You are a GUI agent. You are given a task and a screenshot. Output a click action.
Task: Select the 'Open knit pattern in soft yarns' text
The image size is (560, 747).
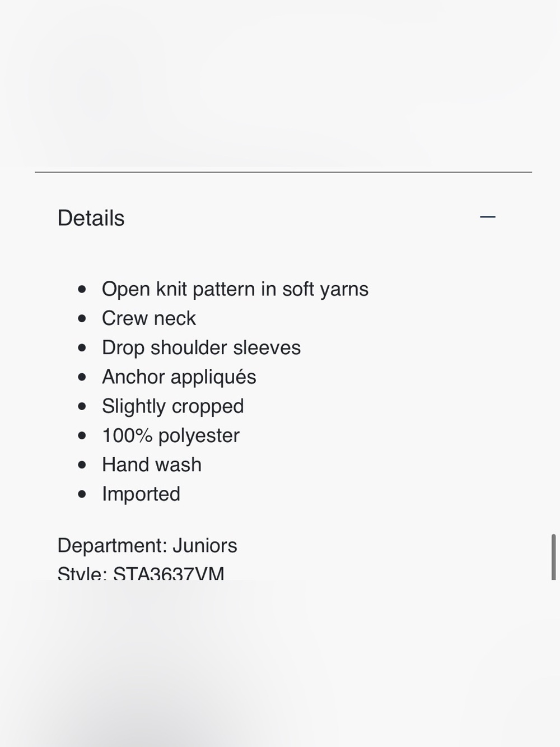coord(235,289)
